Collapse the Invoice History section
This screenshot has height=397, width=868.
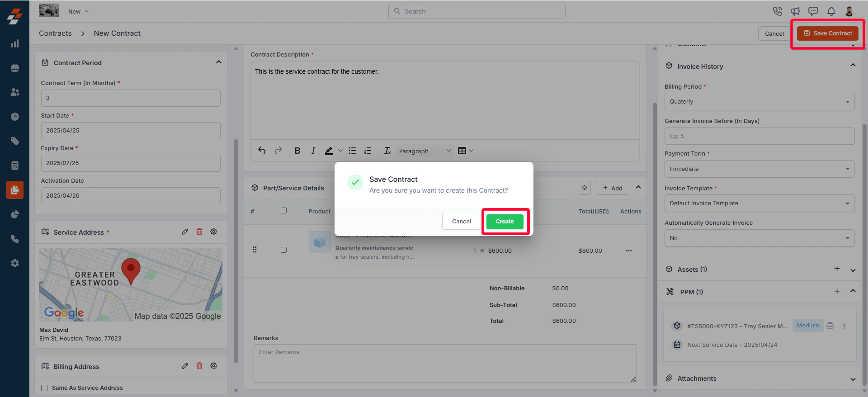(x=853, y=65)
